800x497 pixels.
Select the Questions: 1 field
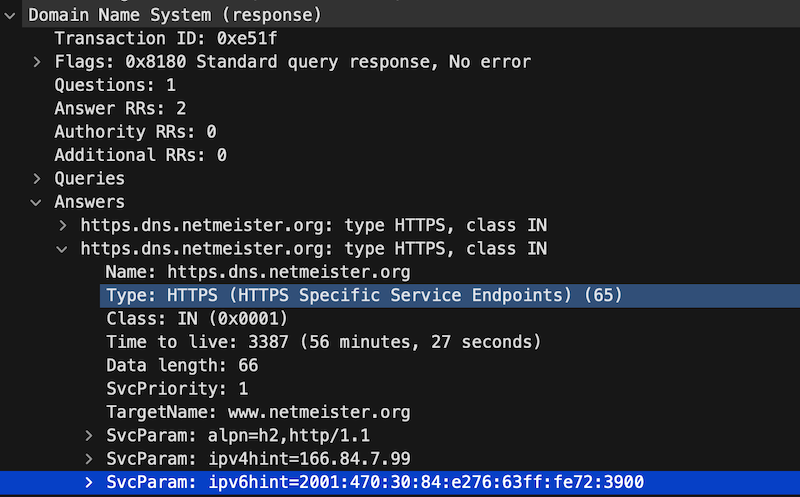tap(104, 86)
